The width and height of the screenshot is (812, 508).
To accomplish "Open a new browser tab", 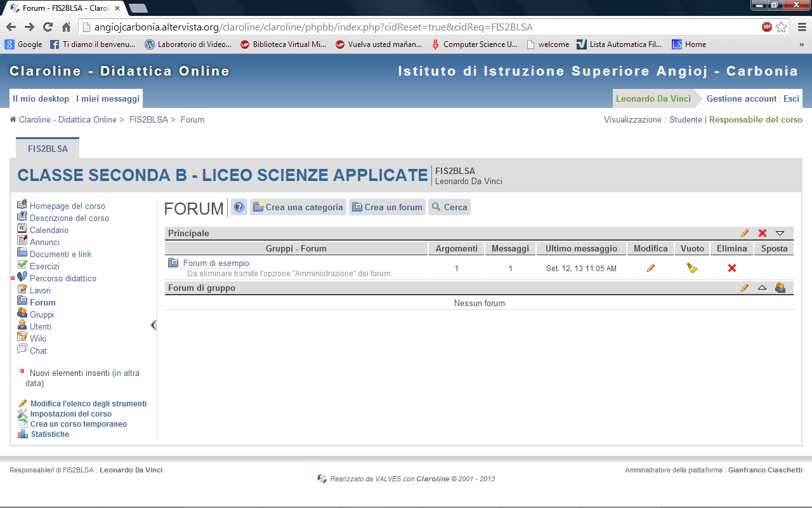I will [x=138, y=8].
